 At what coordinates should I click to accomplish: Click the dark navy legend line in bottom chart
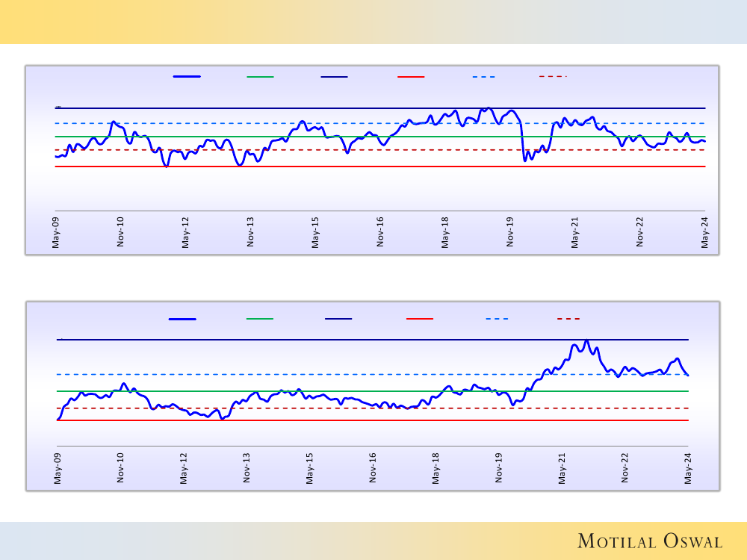[x=338, y=319]
